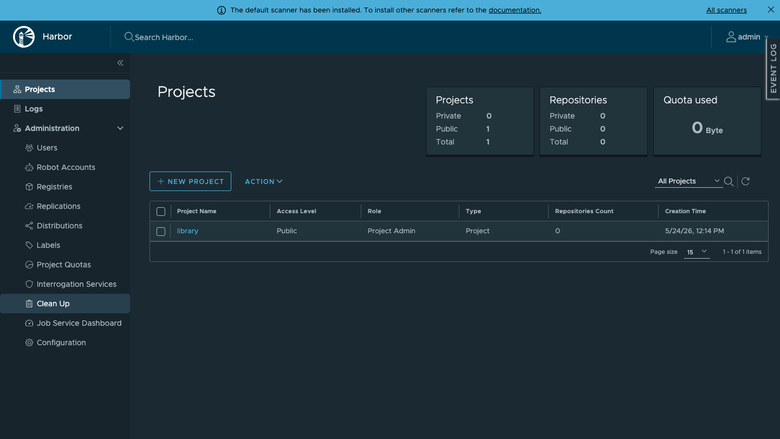Screen dimensions: 780x439
Task: Open the library project link
Action: point(188,231)
